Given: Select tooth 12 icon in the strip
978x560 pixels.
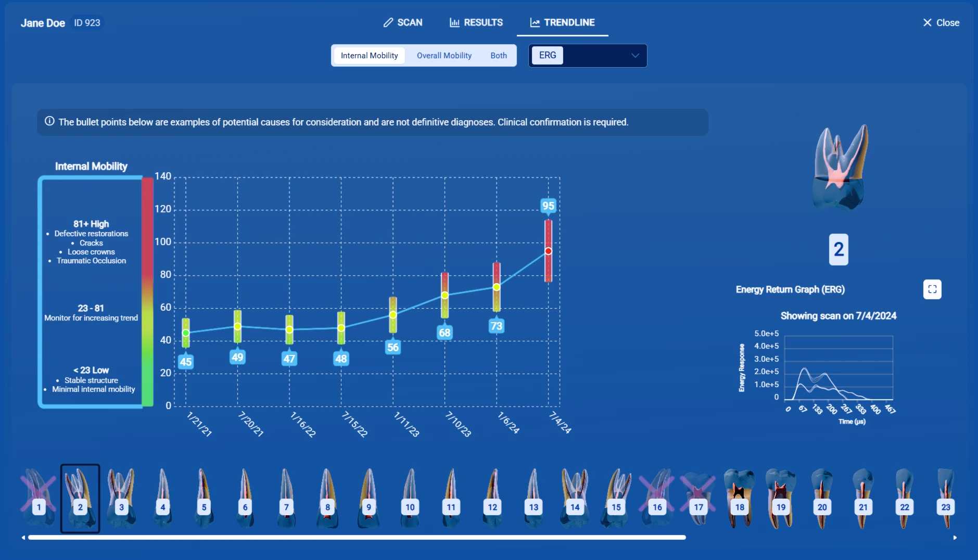Looking at the screenshot, I should [492, 498].
